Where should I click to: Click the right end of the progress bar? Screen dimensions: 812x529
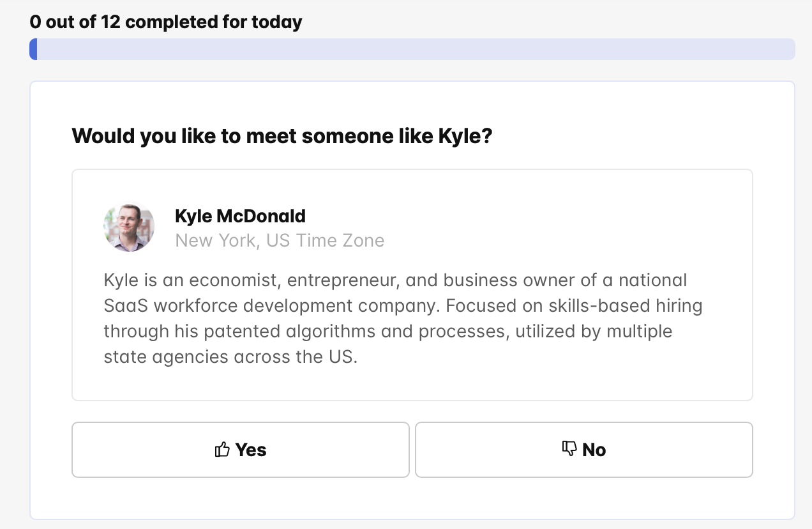(789, 49)
